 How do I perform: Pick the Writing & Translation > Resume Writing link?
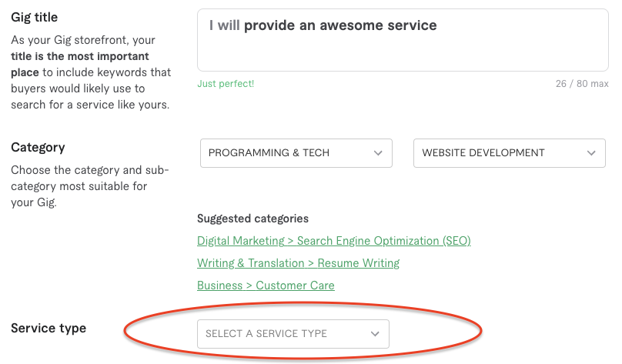click(x=298, y=263)
